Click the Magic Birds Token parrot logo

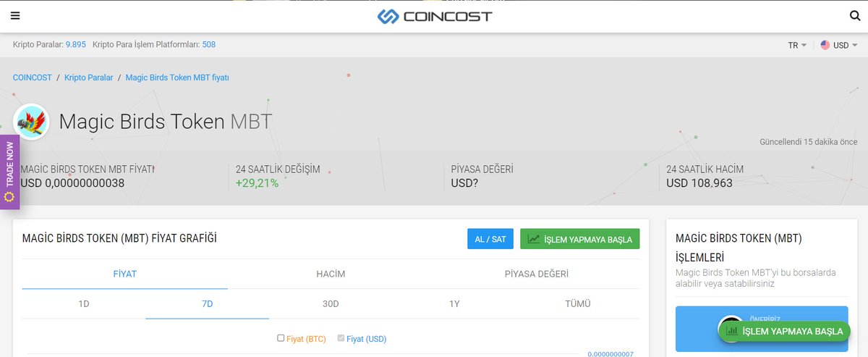pyautogui.click(x=31, y=122)
